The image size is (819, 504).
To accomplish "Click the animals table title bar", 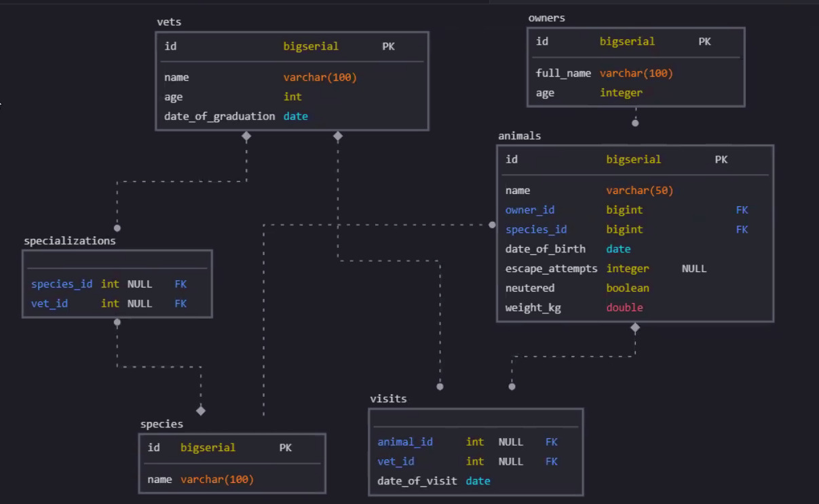I will pyautogui.click(x=520, y=136).
